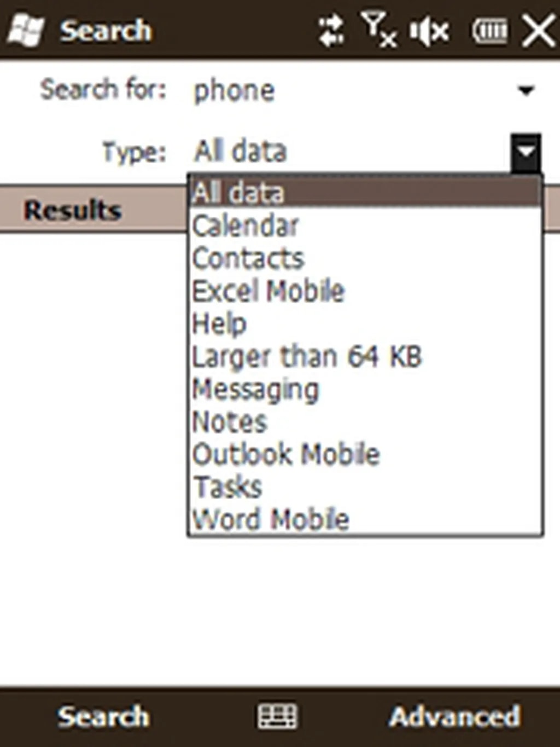Click the Search for text field
This screenshot has height=747, width=560.
click(350, 90)
